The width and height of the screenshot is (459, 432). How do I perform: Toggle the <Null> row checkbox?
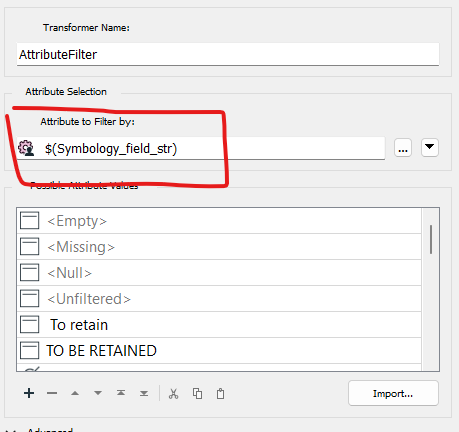pyautogui.click(x=29, y=272)
